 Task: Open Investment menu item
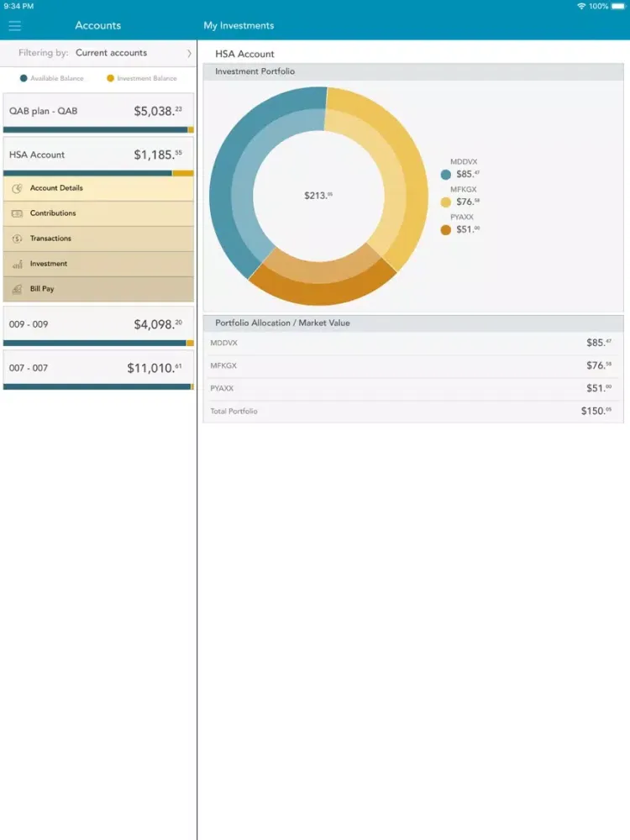pyautogui.click(x=98, y=264)
